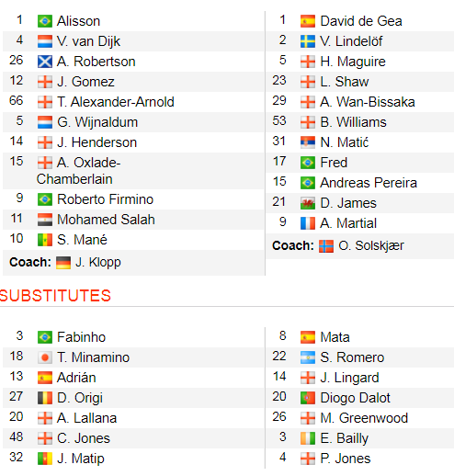Click the Serbia flag beside N. Matić

(308, 142)
